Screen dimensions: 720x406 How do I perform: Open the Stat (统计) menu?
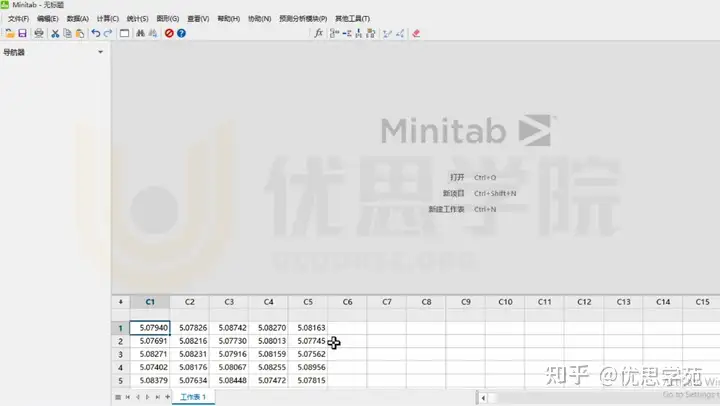tap(137, 19)
